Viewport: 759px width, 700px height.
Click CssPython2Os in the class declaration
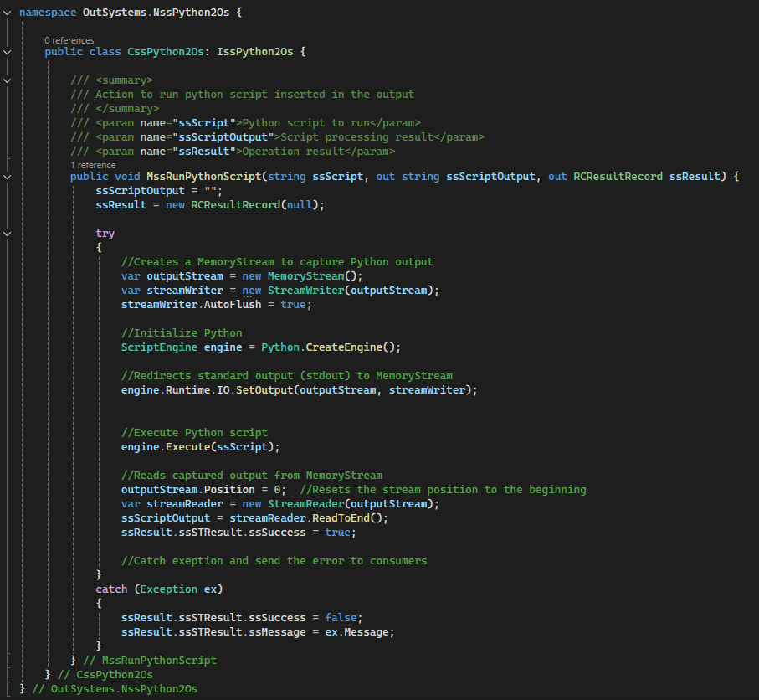click(165, 52)
